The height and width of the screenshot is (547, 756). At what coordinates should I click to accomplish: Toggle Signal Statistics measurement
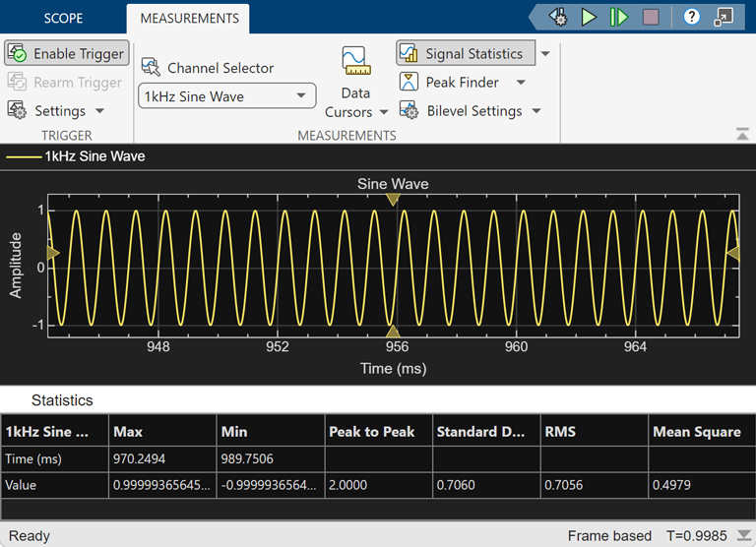tap(465, 54)
